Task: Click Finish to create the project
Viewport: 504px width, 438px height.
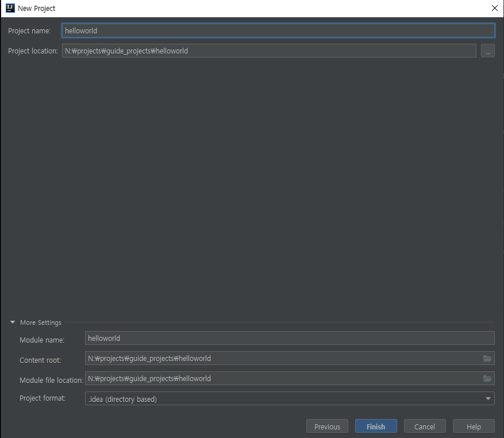Action: click(376, 427)
